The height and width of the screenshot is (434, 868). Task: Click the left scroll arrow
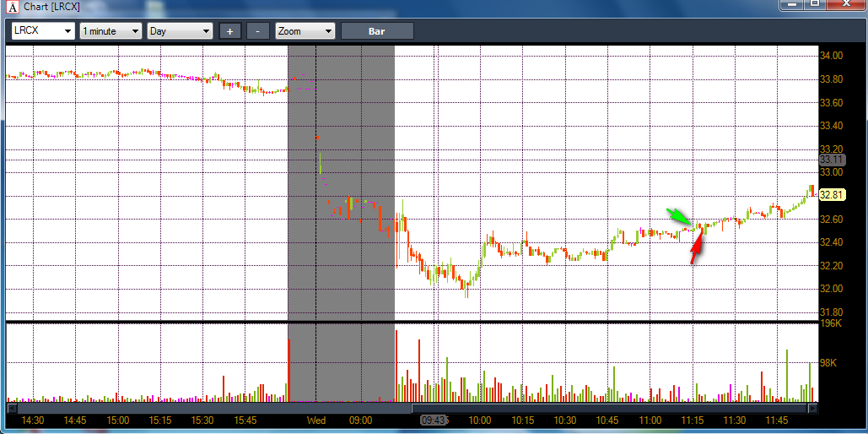[10, 408]
